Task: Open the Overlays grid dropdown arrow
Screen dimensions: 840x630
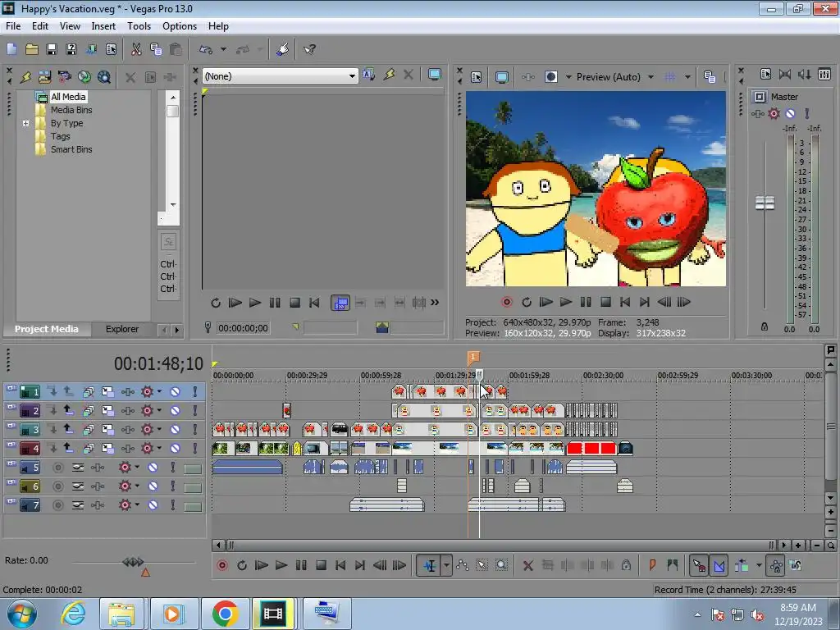Action: (687, 77)
